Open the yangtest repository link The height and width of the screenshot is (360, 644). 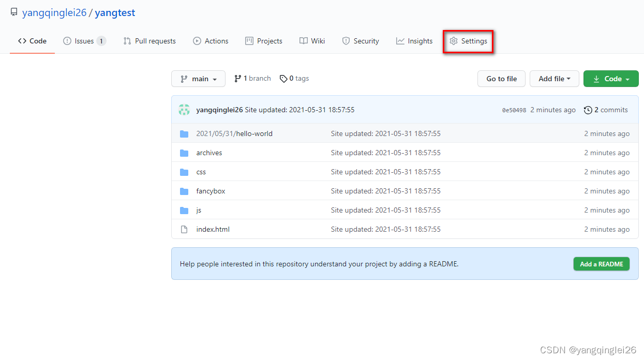(x=115, y=13)
